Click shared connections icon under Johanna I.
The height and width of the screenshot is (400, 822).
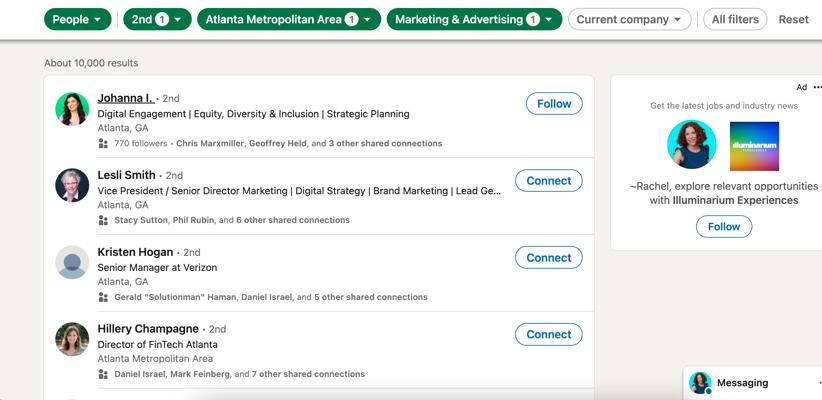point(103,144)
